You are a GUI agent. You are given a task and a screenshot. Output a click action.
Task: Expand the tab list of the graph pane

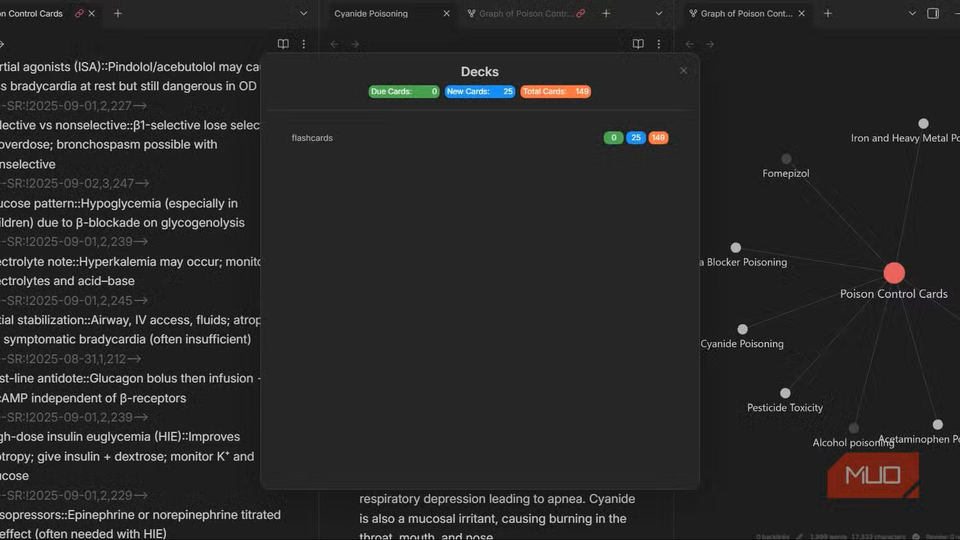[912, 14]
